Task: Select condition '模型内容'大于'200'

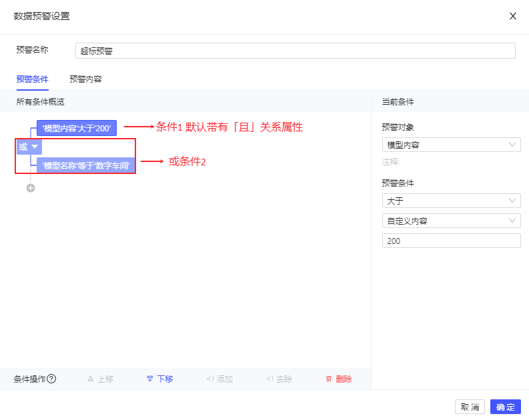Action: click(x=77, y=128)
